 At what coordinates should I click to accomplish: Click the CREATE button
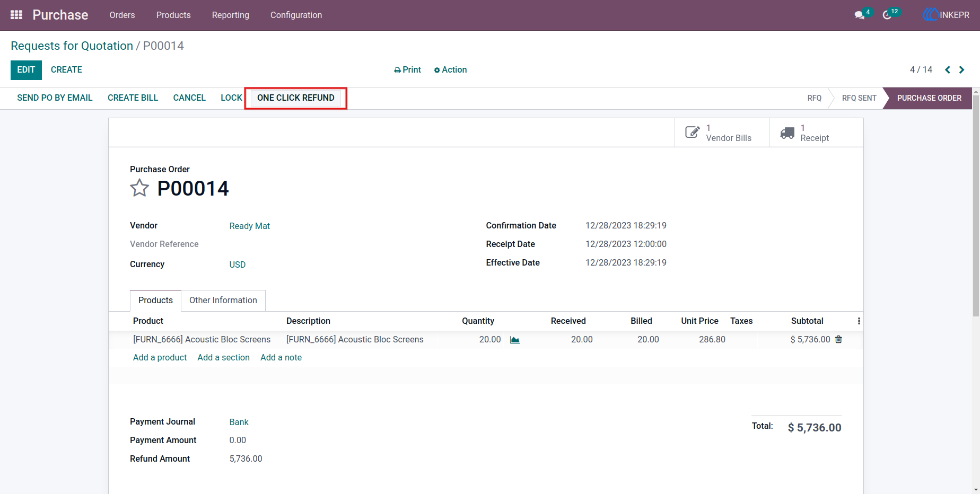(66, 70)
